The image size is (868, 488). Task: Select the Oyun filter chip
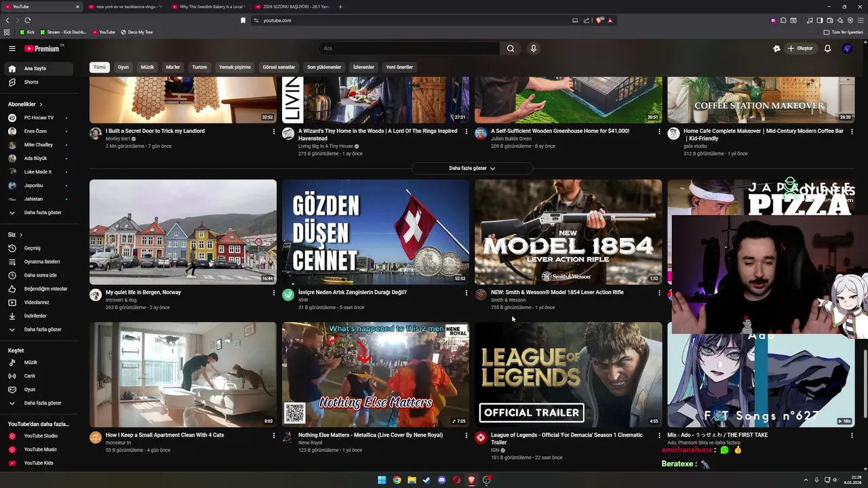(x=123, y=67)
